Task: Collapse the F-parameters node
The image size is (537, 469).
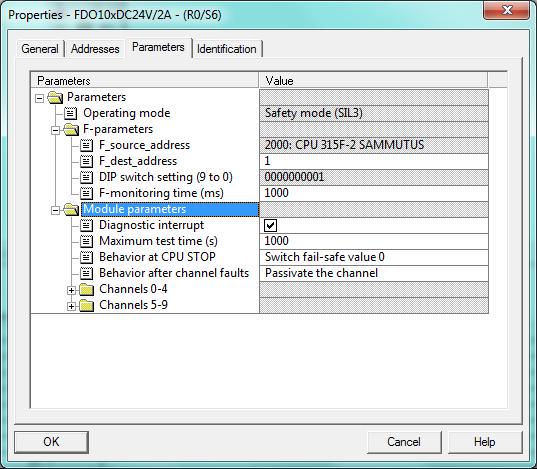Action: click(55, 131)
